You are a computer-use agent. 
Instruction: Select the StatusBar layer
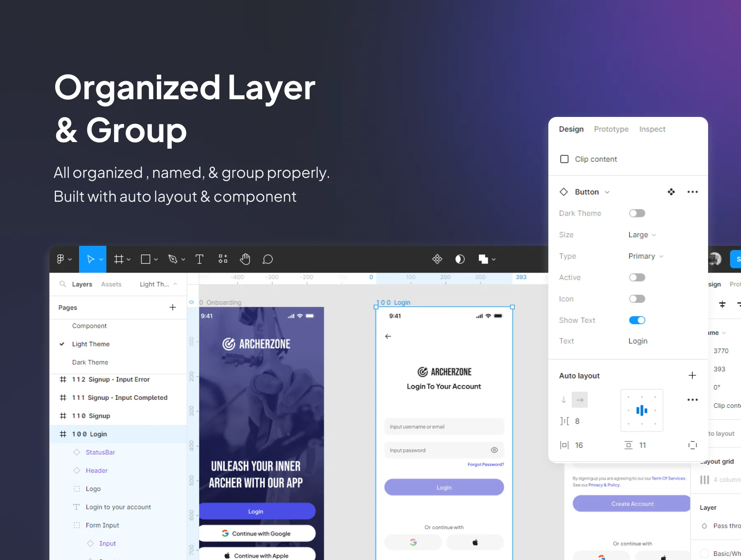[x=118, y=452]
